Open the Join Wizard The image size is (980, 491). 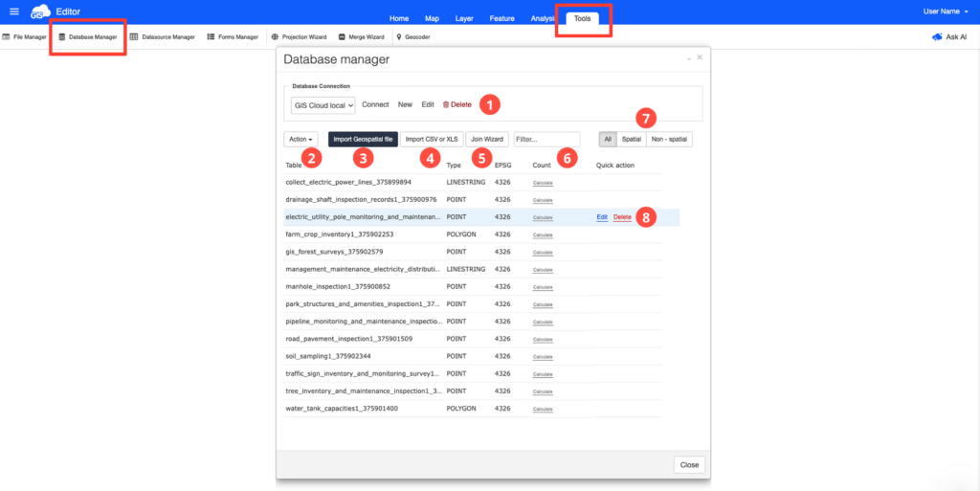(487, 140)
